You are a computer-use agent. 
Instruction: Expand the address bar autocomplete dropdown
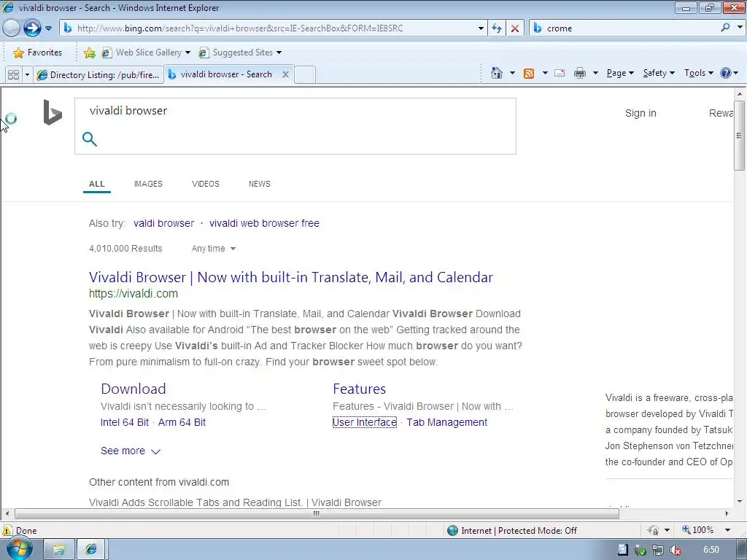(x=481, y=28)
